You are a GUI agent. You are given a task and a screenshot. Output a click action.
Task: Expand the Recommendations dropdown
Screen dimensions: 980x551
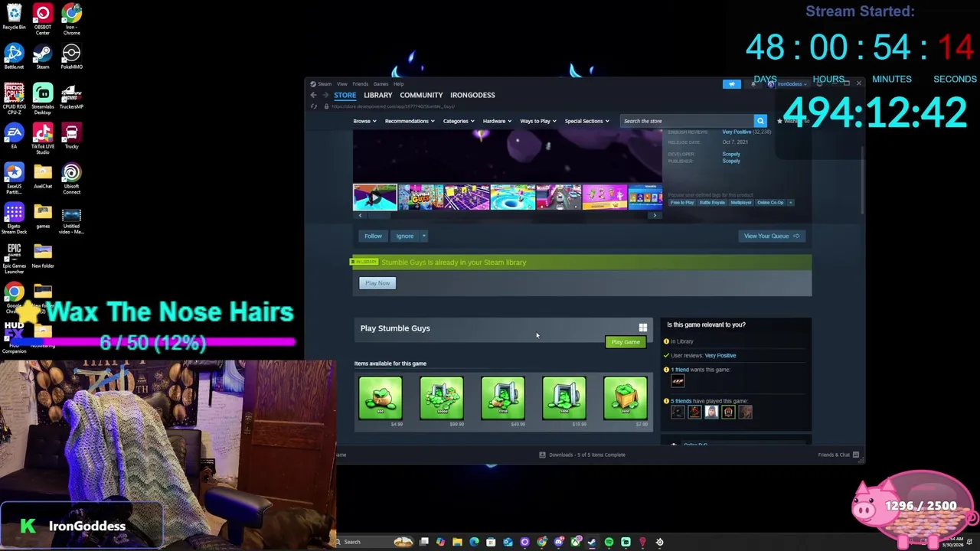[410, 121]
